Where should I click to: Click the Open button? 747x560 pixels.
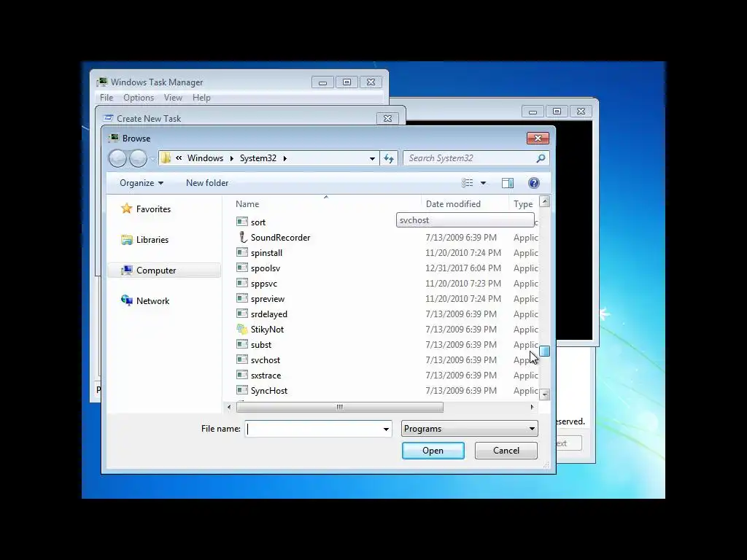(x=433, y=451)
